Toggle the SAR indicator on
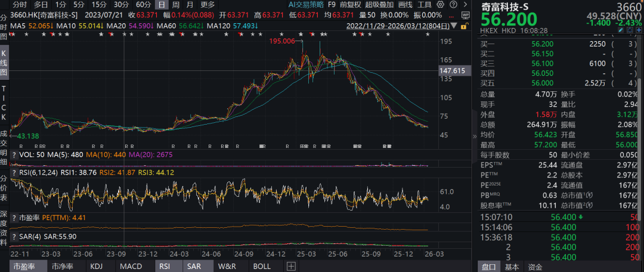This screenshot has height=272, width=644. point(194,266)
